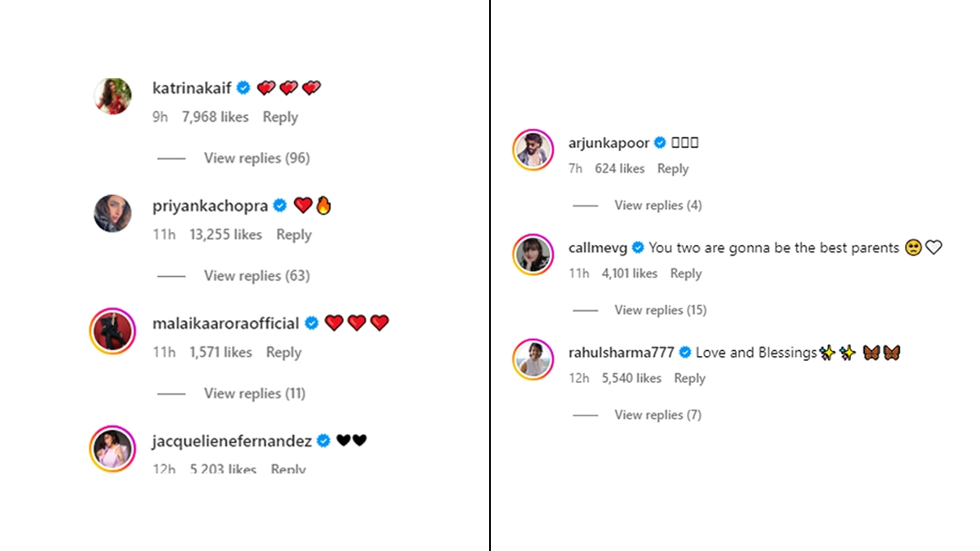Viewport: 980px width, 551px height.
Task: Reply to rahulsharma777's comment
Action: coord(689,379)
